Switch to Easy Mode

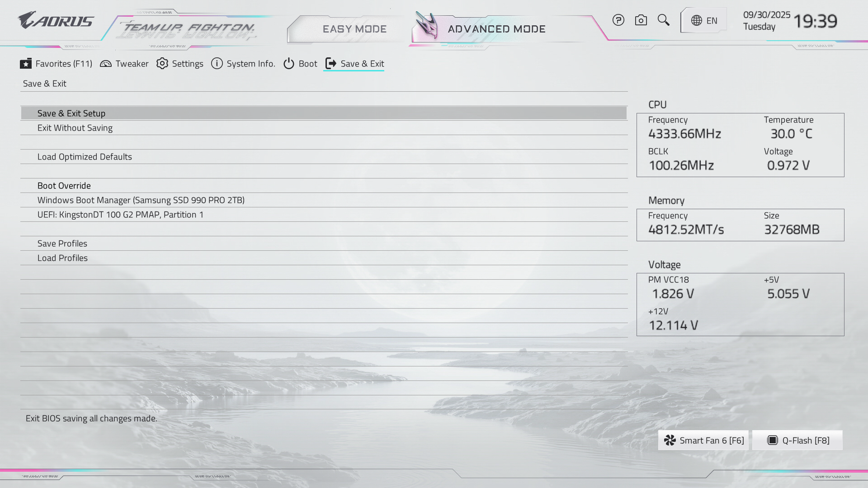(x=354, y=29)
